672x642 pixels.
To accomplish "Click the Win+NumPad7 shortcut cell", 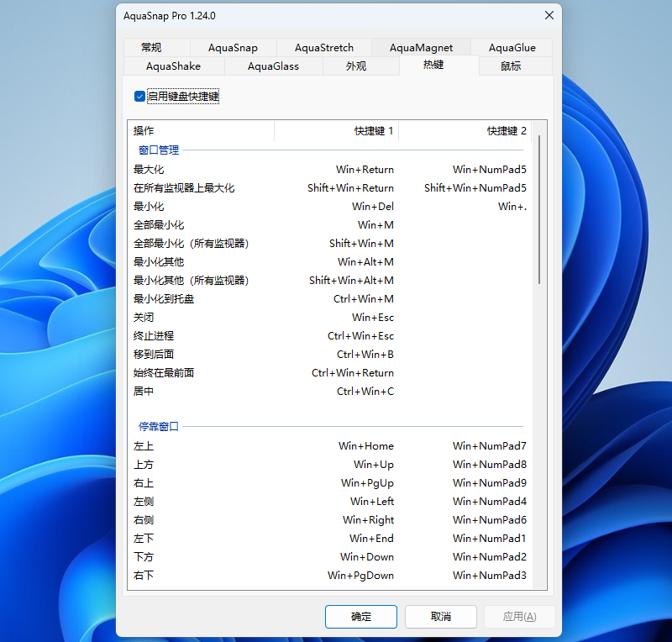I will 490,446.
